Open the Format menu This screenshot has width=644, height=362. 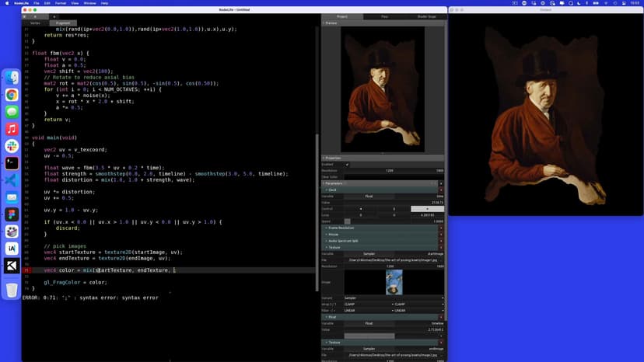(x=62, y=3)
